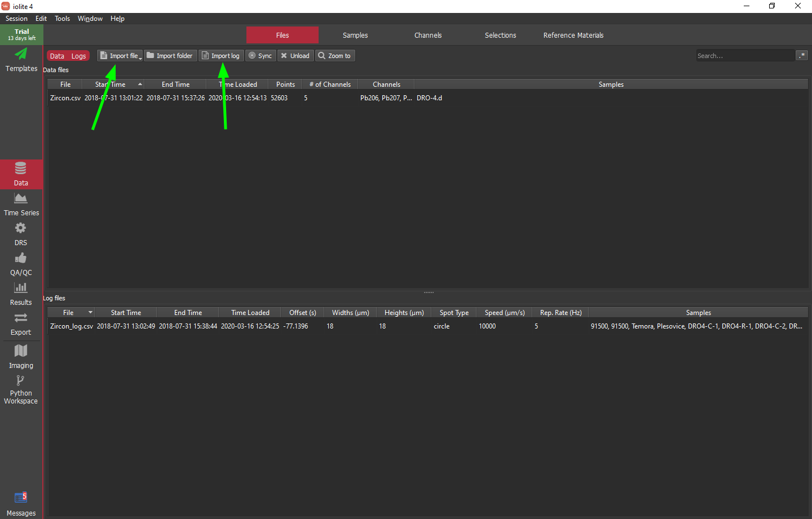This screenshot has width=812, height=519.
Task: Sort log files by Rep. Rate (Hz)
Action: (x=561, y=313)
